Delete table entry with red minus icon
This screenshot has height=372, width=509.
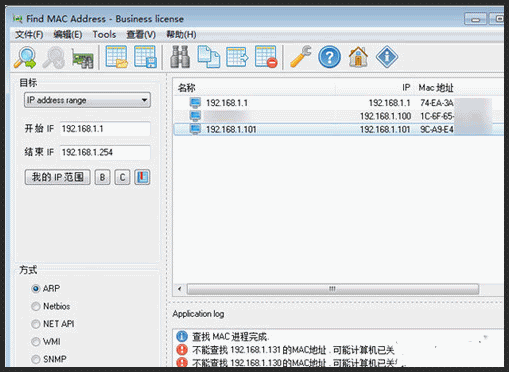pos(266,57)
